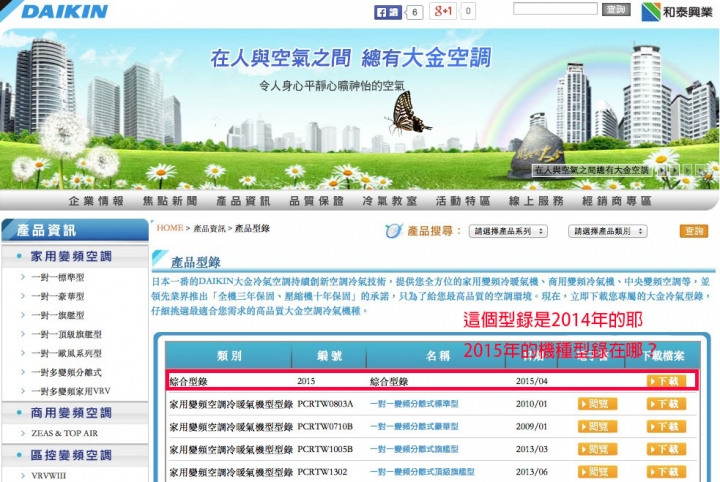Select 一對一豪華型 in the sidebar
Viewport: 720px width, 482px height.
(x=57, y=296)
